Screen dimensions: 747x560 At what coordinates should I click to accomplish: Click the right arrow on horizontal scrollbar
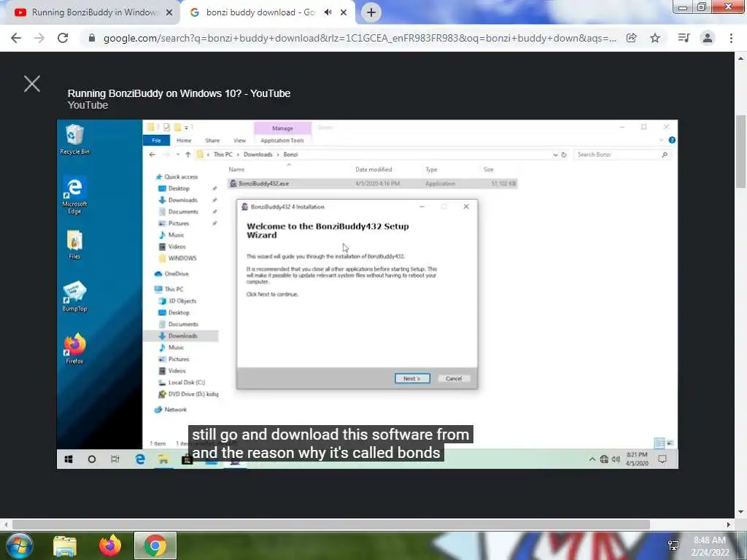(x=729, y=524)
